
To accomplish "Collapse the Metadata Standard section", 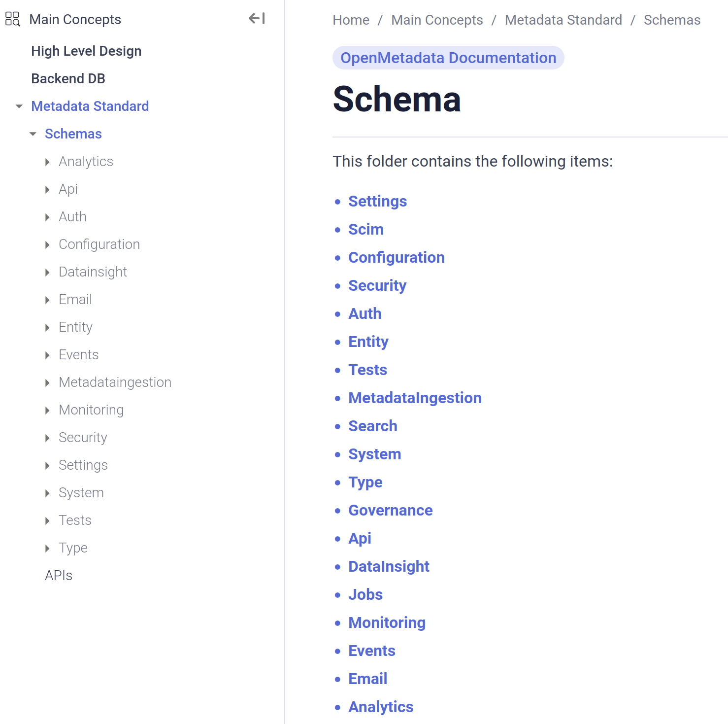I will pos(19,106).
